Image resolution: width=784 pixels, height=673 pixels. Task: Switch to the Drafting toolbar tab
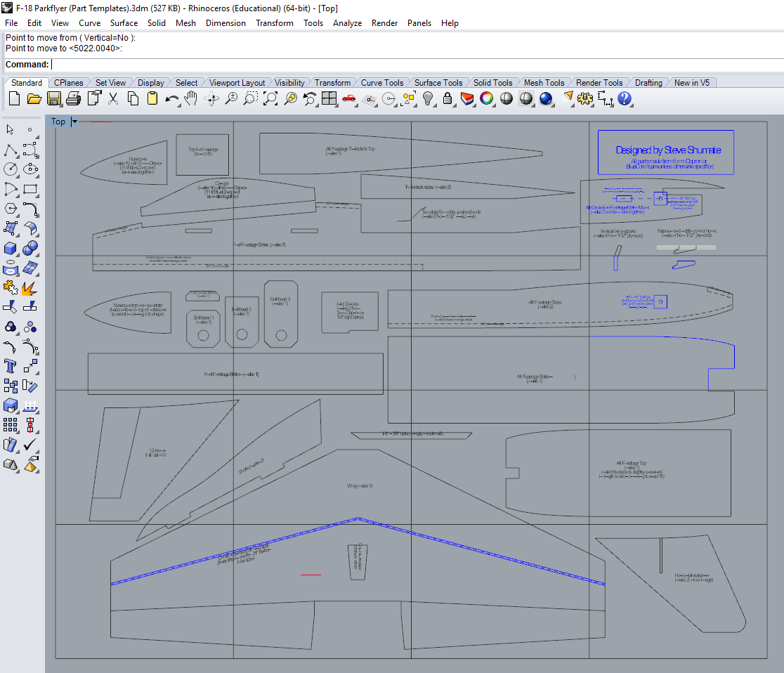[x=648, y=83]
